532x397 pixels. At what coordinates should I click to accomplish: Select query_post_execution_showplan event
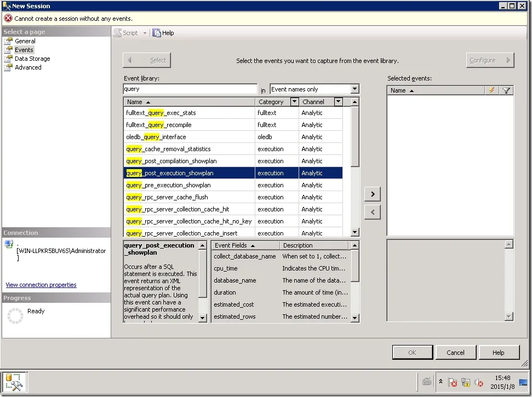(233, 173)
